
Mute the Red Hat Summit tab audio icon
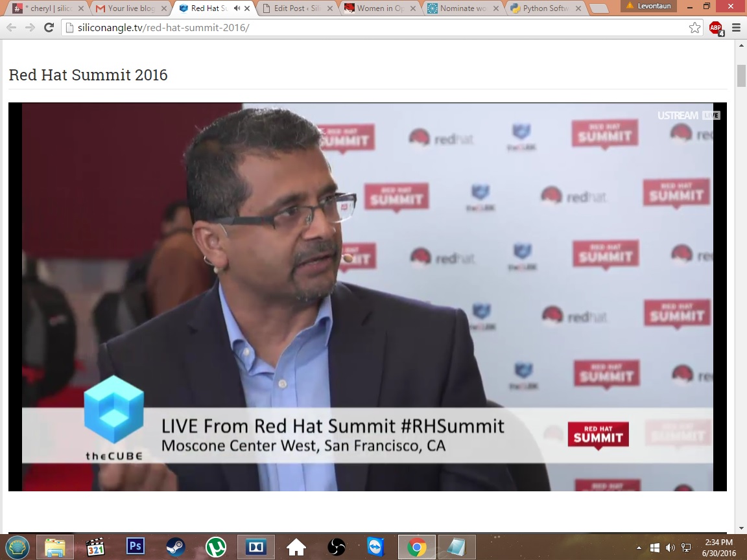[x=237, y=8]
